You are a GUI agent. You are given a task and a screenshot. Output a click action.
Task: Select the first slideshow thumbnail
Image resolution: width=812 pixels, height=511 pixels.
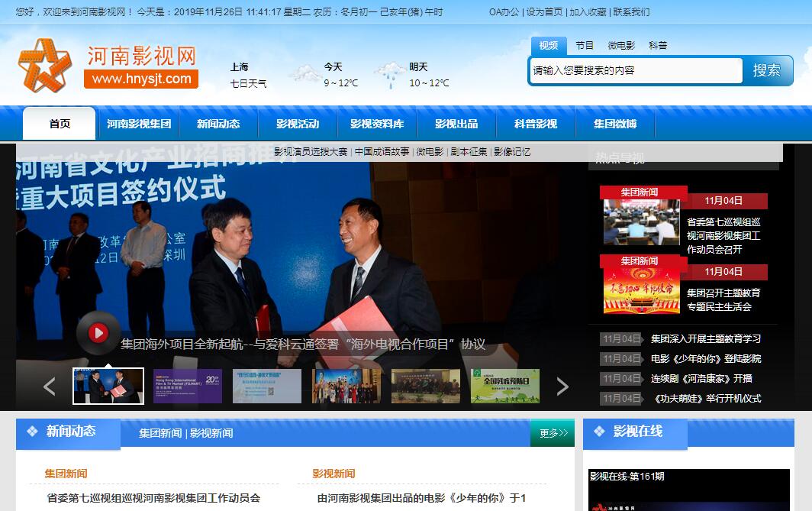pyautogui.click(x=108, y=386)
